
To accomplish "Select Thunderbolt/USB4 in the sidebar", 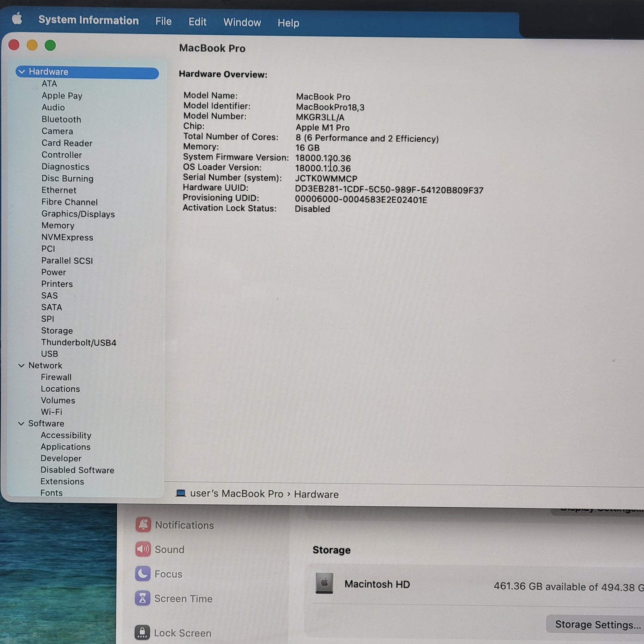I will 78,342.
